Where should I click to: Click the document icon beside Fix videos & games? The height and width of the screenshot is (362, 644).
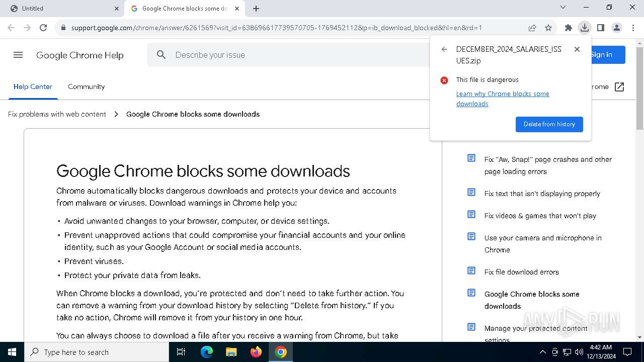[x=471, y=214]
